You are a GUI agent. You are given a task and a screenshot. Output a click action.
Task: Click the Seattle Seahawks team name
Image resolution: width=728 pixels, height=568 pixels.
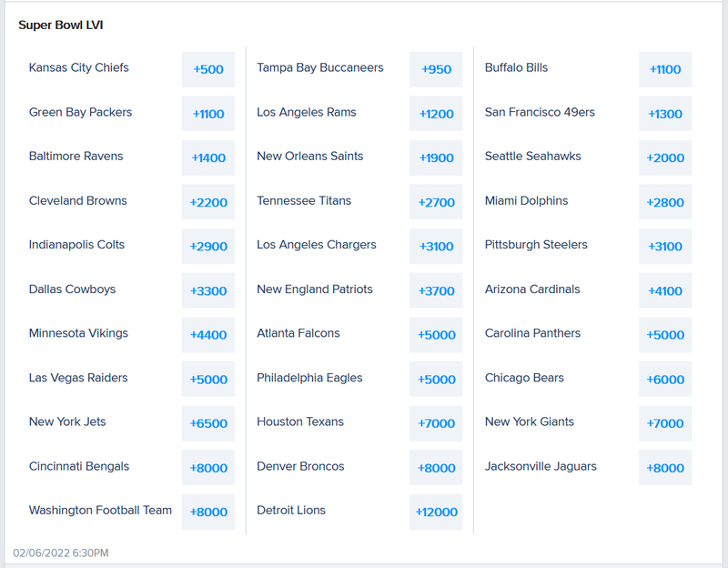coord(532,156)
